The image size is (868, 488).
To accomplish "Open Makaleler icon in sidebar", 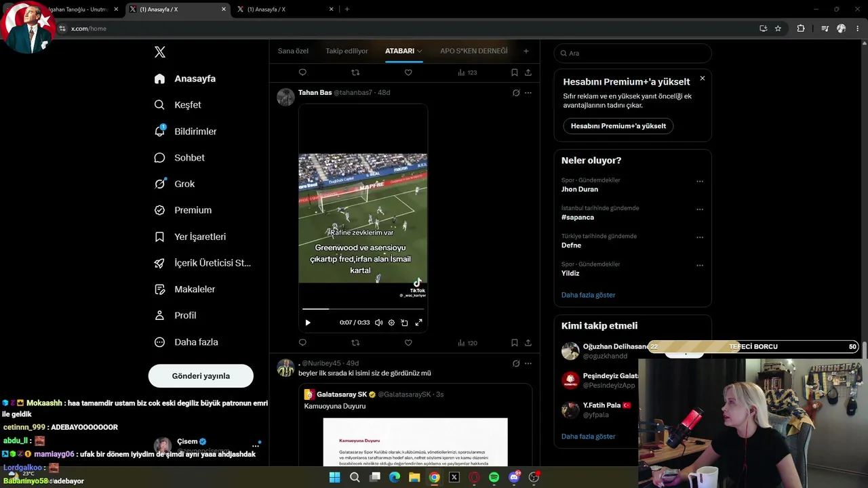I will pos(159,289).
